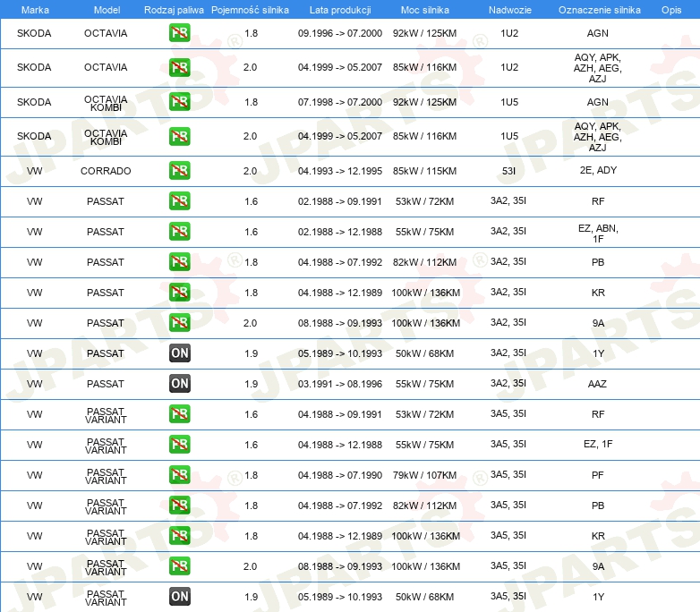
Task: Click date range 03.1991 -> 08.1996
Action: (340, 384)
